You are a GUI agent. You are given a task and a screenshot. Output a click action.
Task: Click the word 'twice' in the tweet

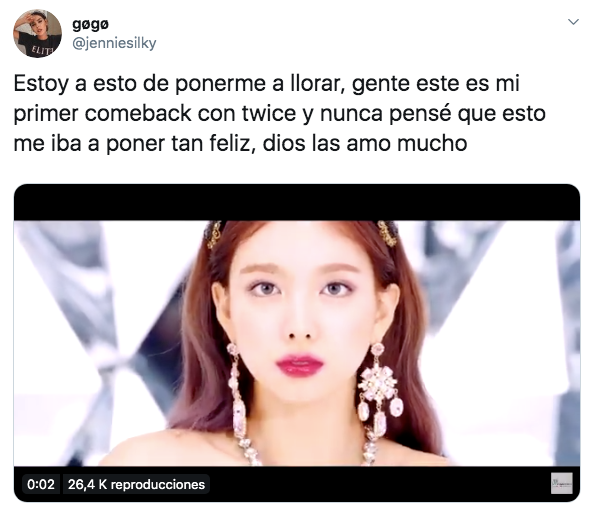pyautogui.click(x=269, y=113)
